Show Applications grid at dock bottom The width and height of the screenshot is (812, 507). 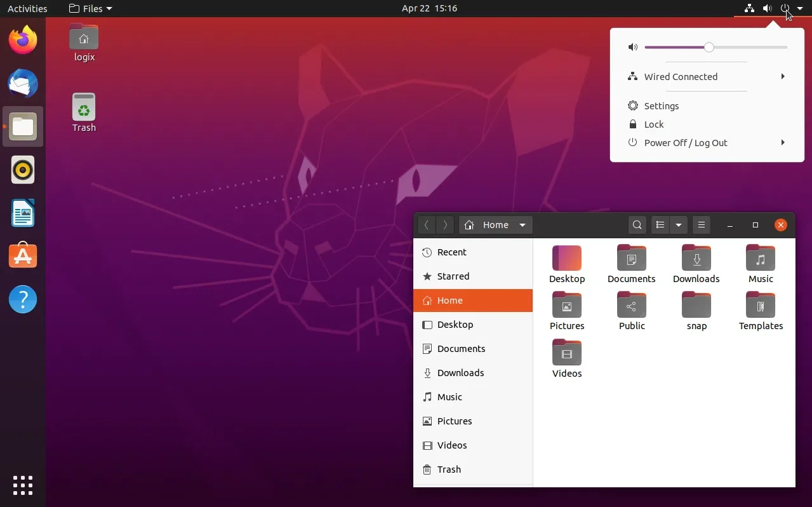click(23, 485)
